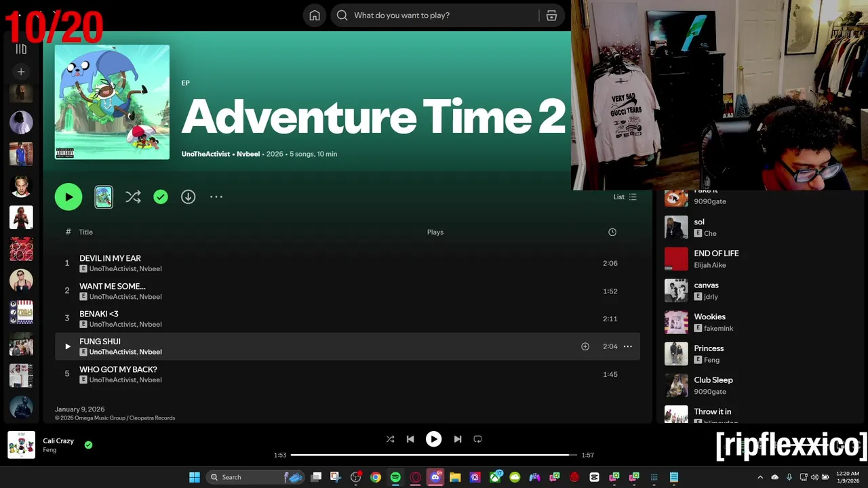Go to Spotify Home via house icon
The image size is (868, 488).
point(315,16)
